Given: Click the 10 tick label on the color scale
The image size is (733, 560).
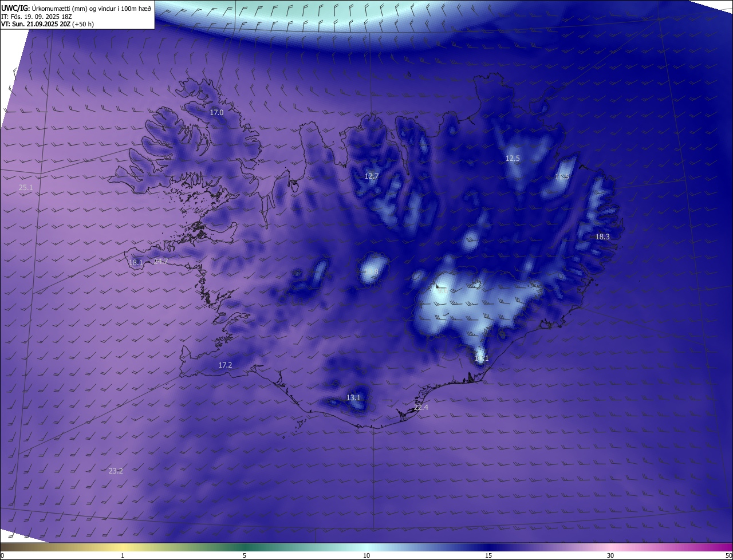Looking at the screenshot, I should coord(366,555).
